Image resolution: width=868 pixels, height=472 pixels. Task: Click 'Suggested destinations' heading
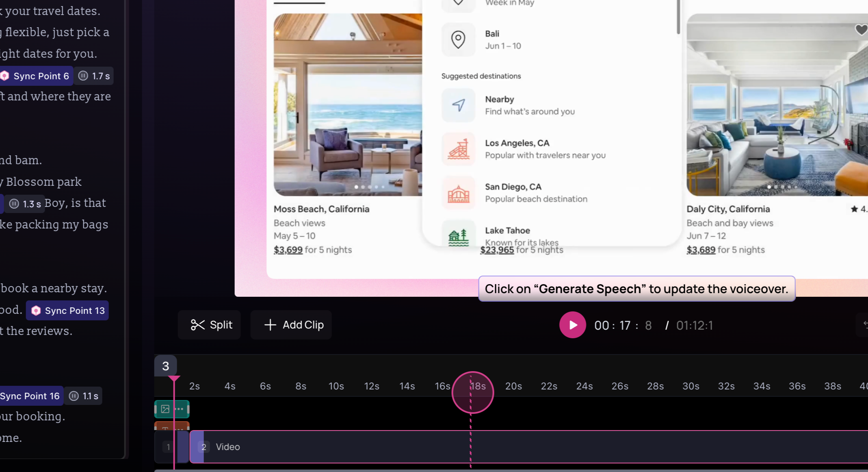pos(481,76)
